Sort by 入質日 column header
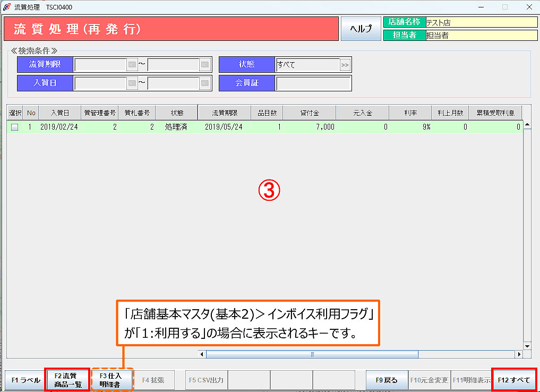Image resolution: width=540 pixels, height=392 pixels. [60, 113]
